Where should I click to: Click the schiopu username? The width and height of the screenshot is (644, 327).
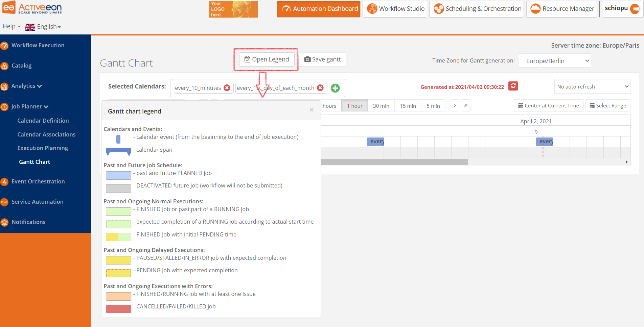click(616, 8)
